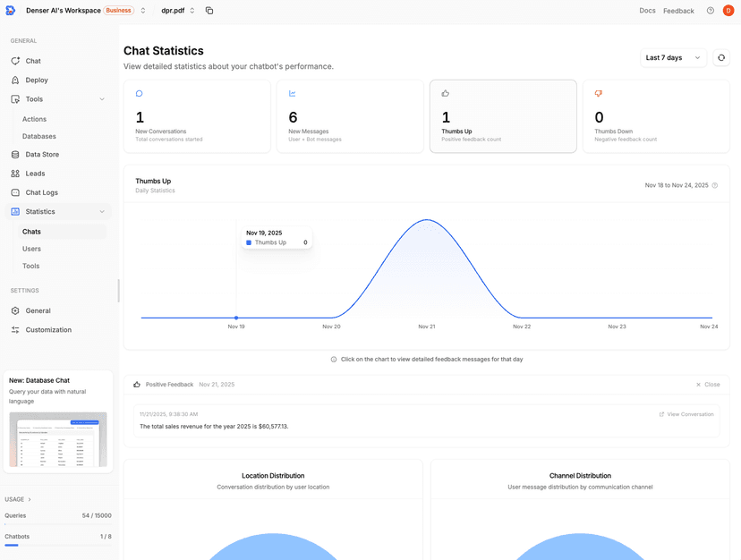Switch to the Users statistics tab
The width and height of the screenshot is (741, 560).
pyautogui.click(x=30, y=249)
